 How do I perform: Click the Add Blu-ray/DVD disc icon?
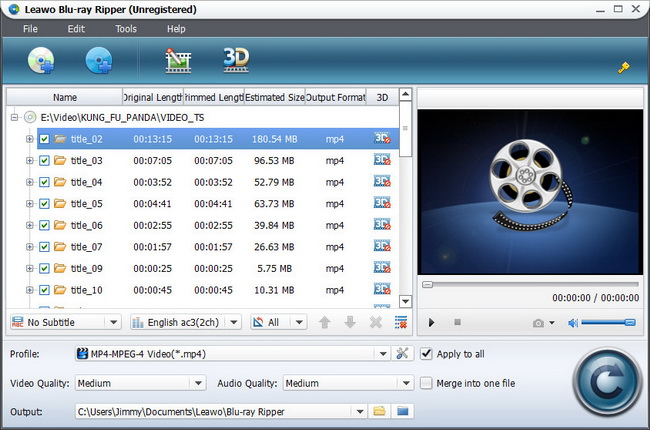tap(41, 60)
